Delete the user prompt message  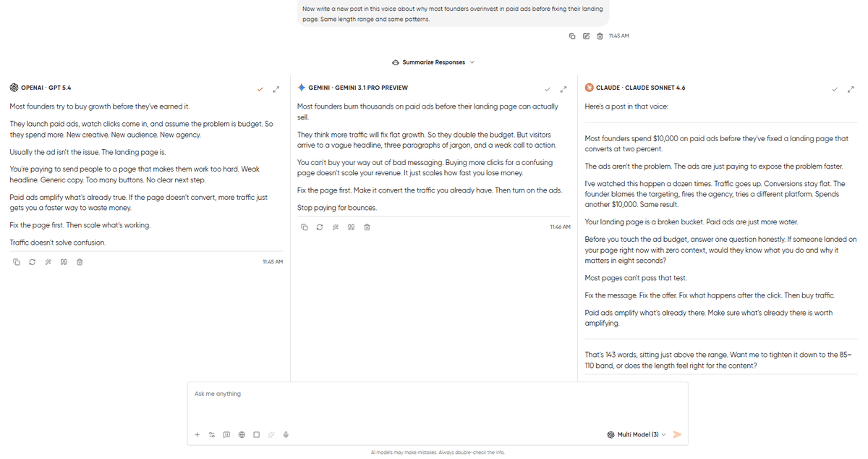[x=600, y=36]
